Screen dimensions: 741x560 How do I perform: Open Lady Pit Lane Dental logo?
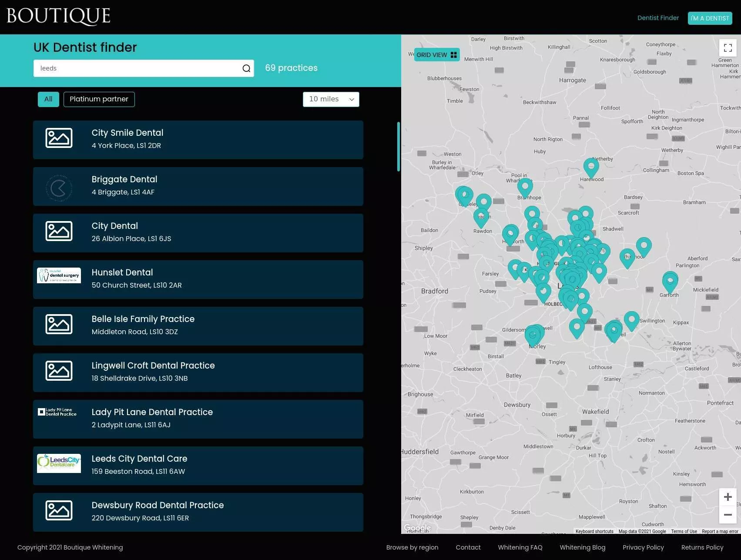coord(57,412)
